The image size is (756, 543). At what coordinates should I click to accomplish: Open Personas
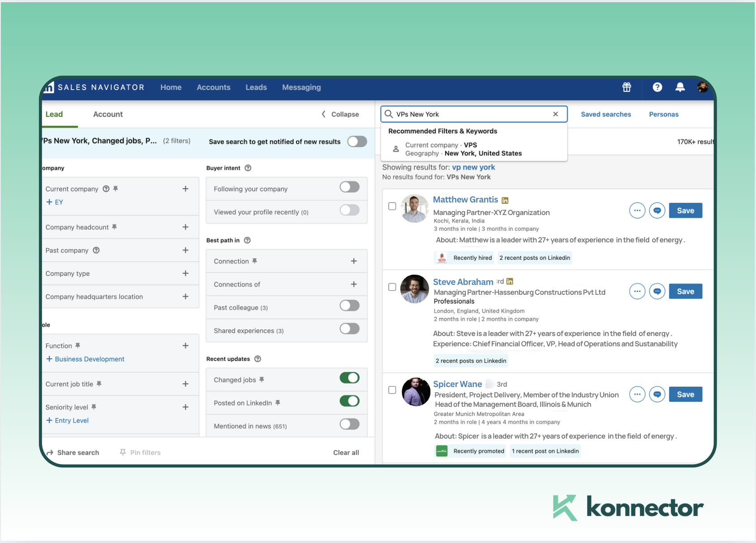click(x=664, y=114)
